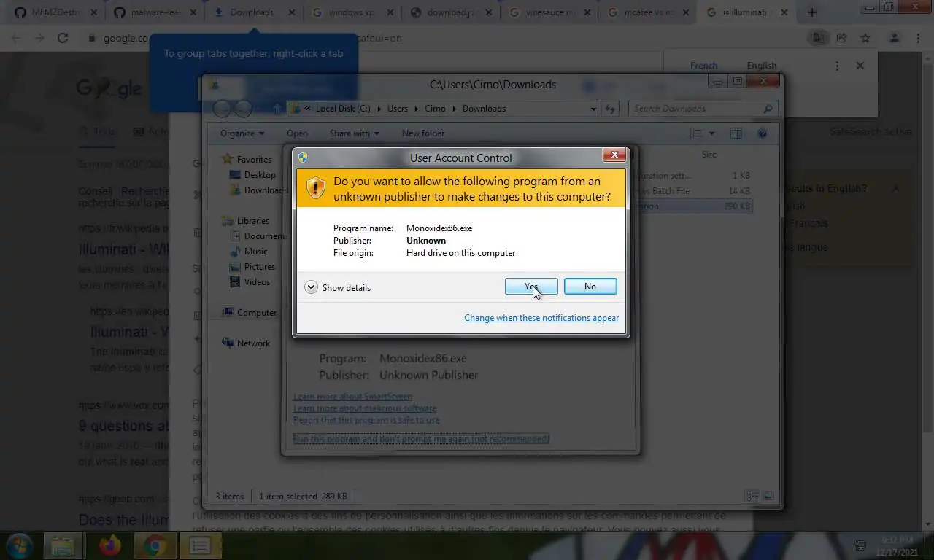
Task: Open a new Chrome tab
Action: pos(812,12)
